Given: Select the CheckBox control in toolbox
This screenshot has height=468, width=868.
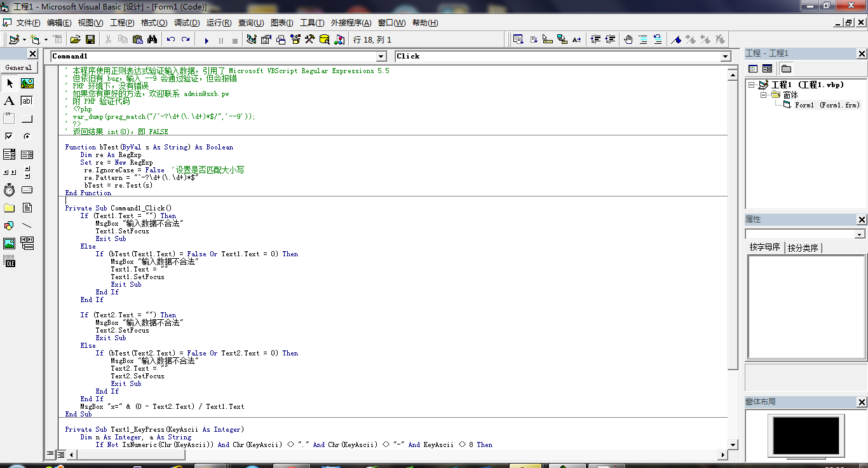Looking at the screenshot, I should pyautogui.click(x=9, y=136).
